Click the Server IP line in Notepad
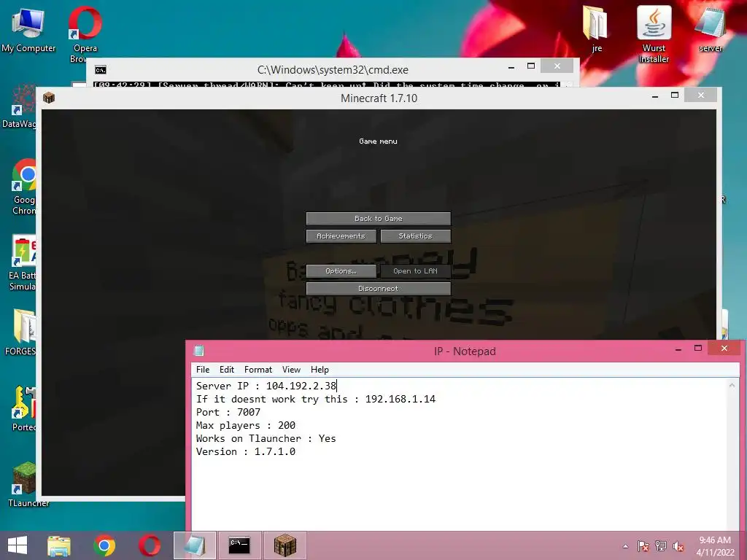The height and width of the screenshot is (560, 747). click(266, 386)
